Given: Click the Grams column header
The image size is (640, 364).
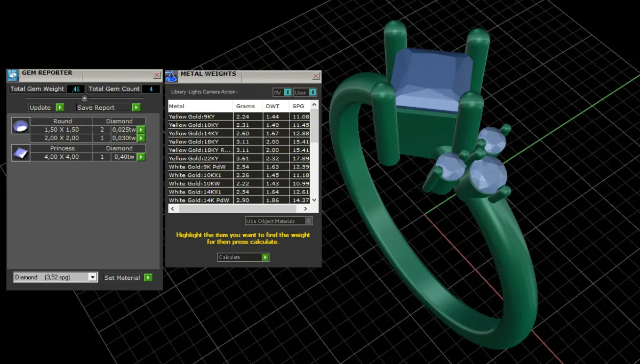Looking at the screenshot, I should point(249,106).
